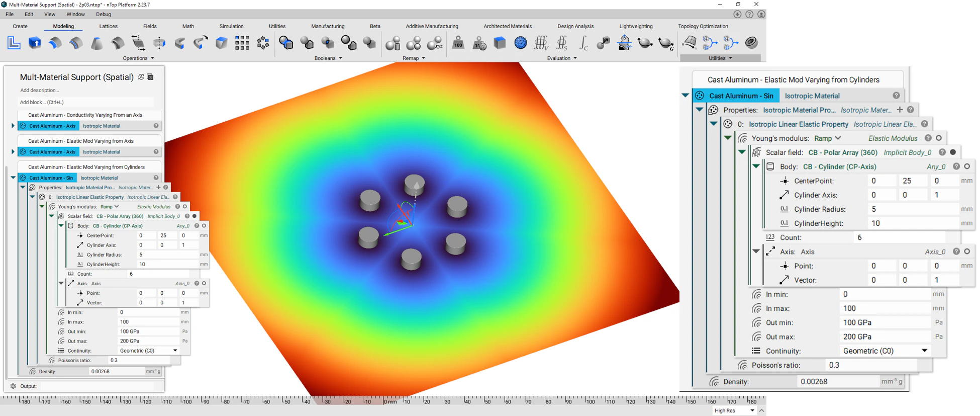This screenshot has height=416, width=980.
Task: Open the High Res dropdown at bottom right
Action: coord(734,410)
